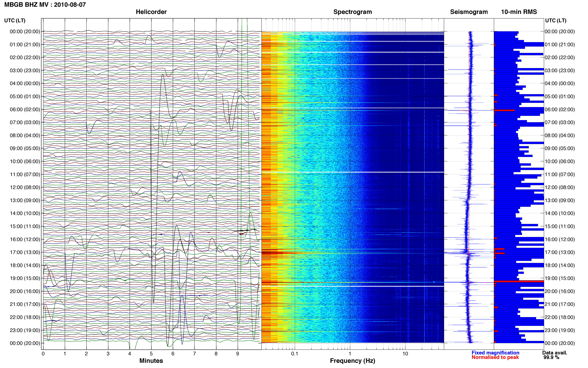Click left time label '15:00 (11:00)'
Viewport: 588px width, 368px height.
(x=25, y=226)
